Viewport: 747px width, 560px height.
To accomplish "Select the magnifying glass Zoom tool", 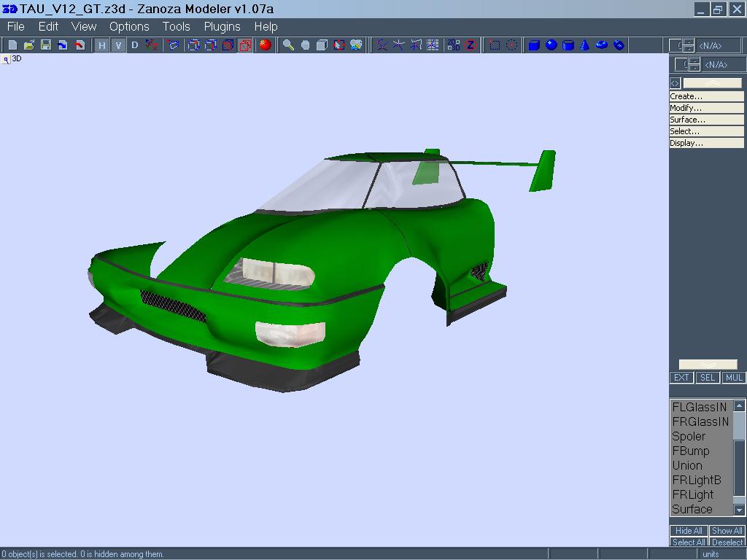I will (x=288, y=45).
